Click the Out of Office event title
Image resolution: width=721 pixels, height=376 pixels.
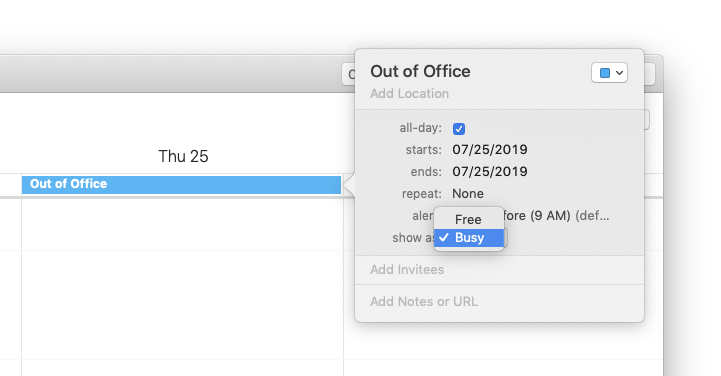(420, 71)
